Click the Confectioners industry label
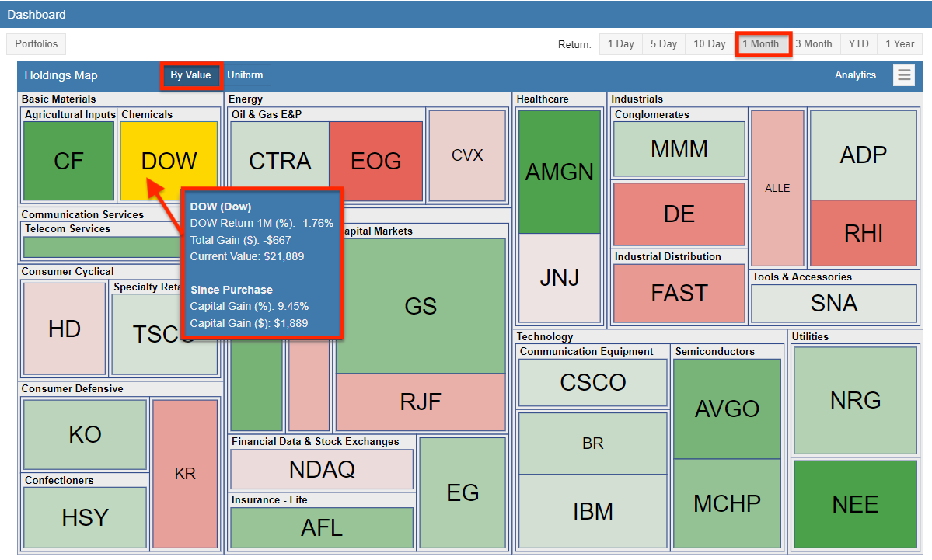 tap(59, 481)
